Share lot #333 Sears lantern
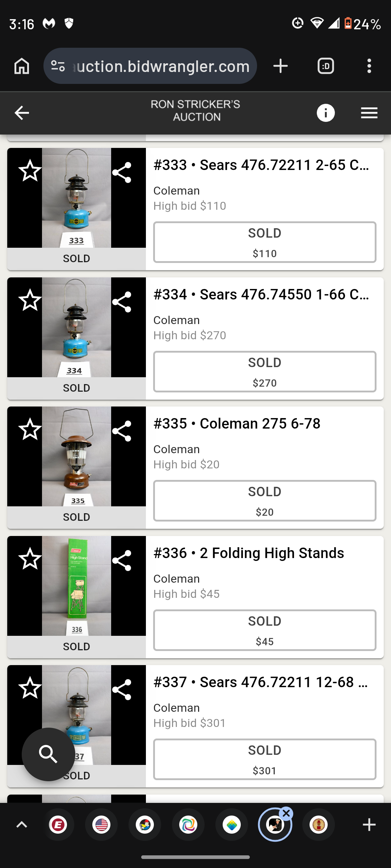The image size is (391, 868). pos(122,173)
